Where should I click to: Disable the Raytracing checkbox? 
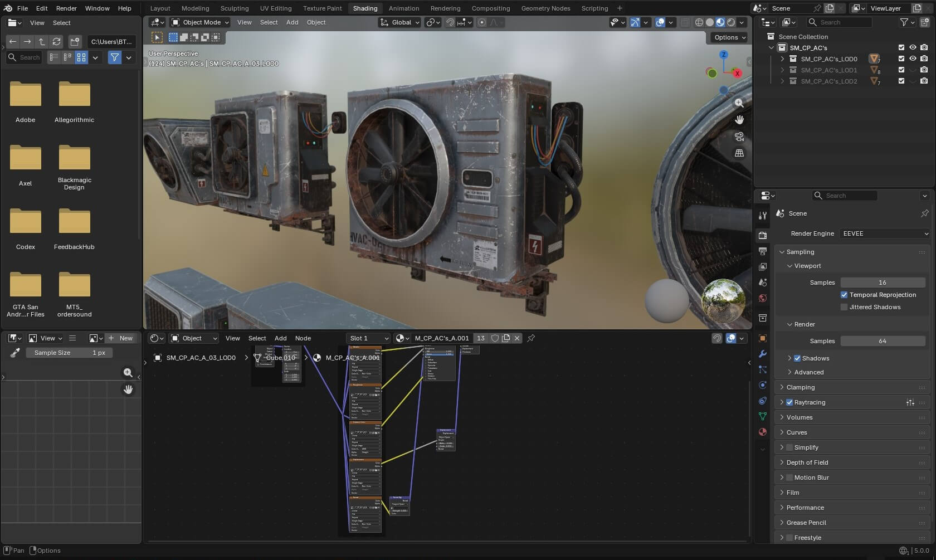(x=789, y=402)
